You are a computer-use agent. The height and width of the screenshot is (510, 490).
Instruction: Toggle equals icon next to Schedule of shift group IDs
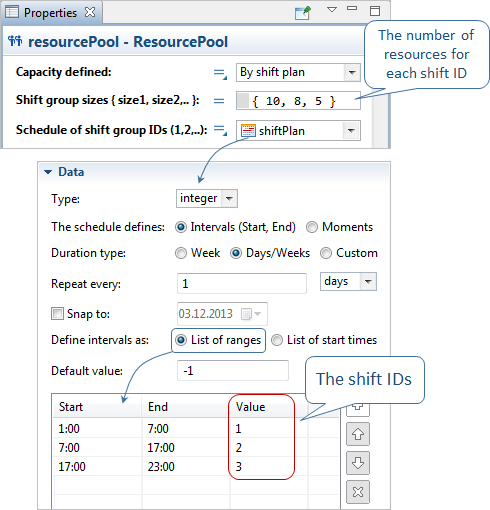click(220, 130)
